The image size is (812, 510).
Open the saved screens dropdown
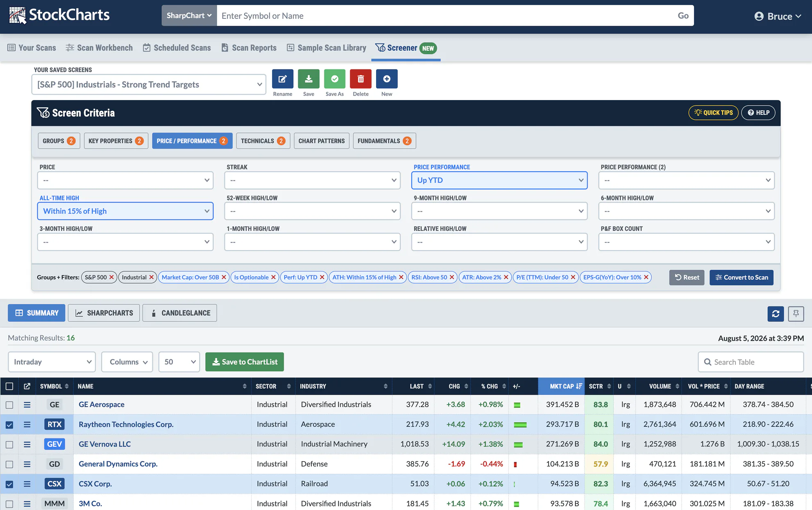[x=149, y=84]
